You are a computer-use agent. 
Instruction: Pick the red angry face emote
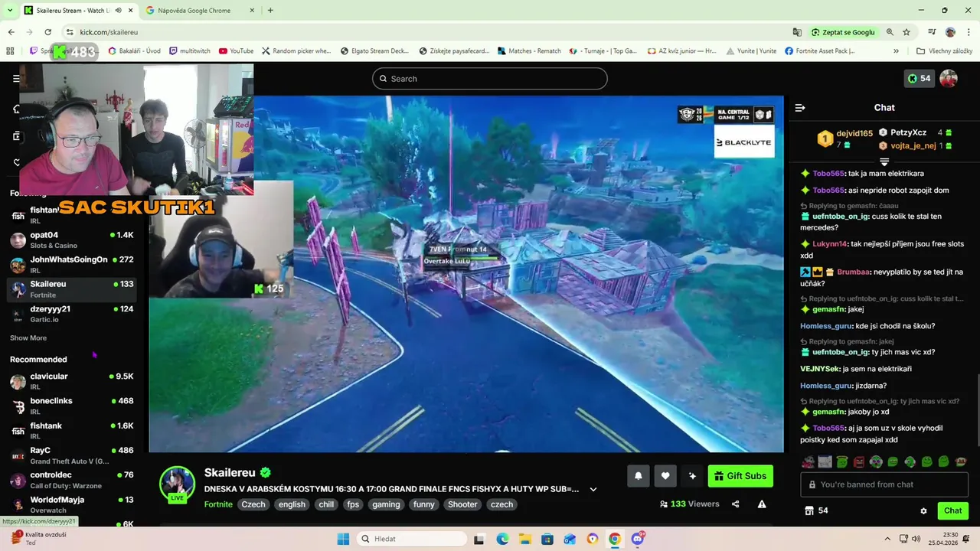[x=859, y=461]
